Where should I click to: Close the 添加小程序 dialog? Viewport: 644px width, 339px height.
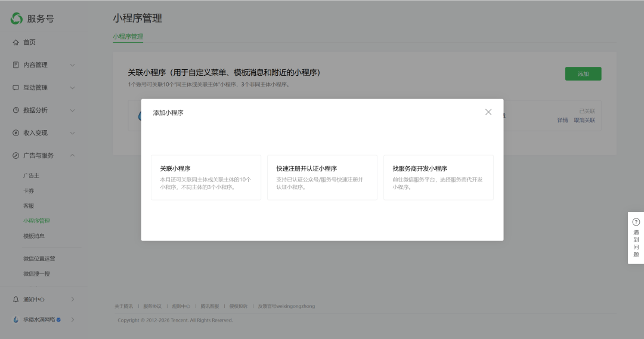pos(488,112)
